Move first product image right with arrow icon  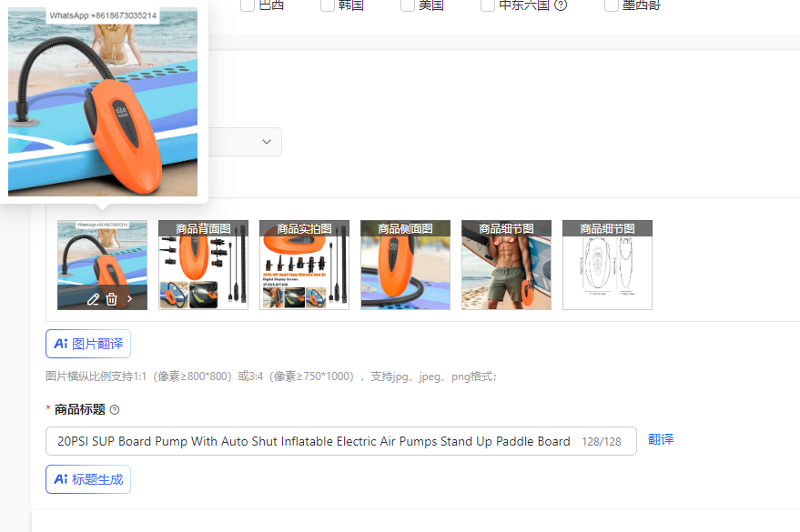[x=129, y=299]
